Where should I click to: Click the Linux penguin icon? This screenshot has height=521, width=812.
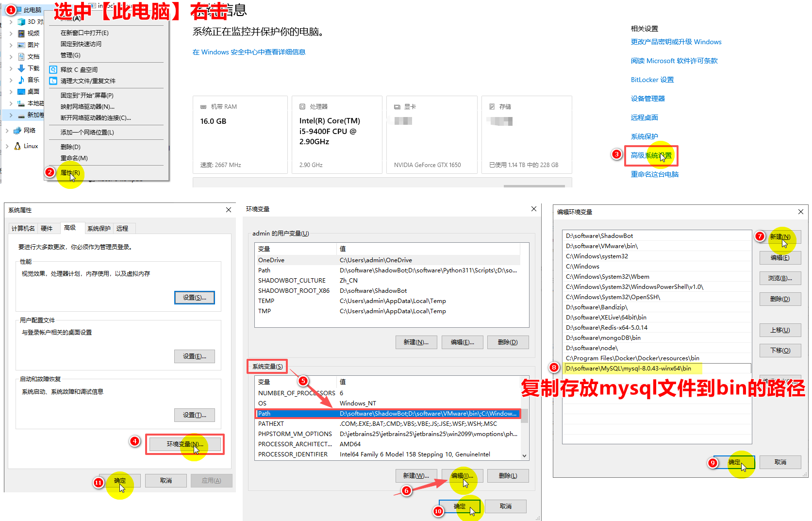click(x=17, y=146)
